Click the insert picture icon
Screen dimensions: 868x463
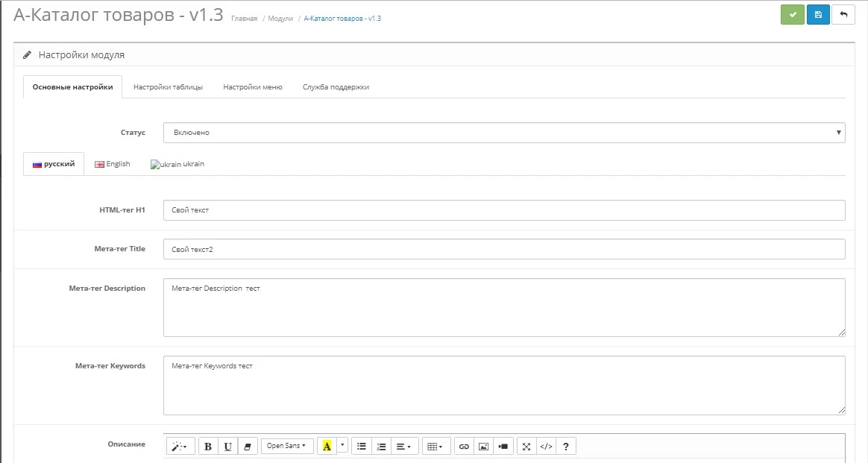point(483,447)
